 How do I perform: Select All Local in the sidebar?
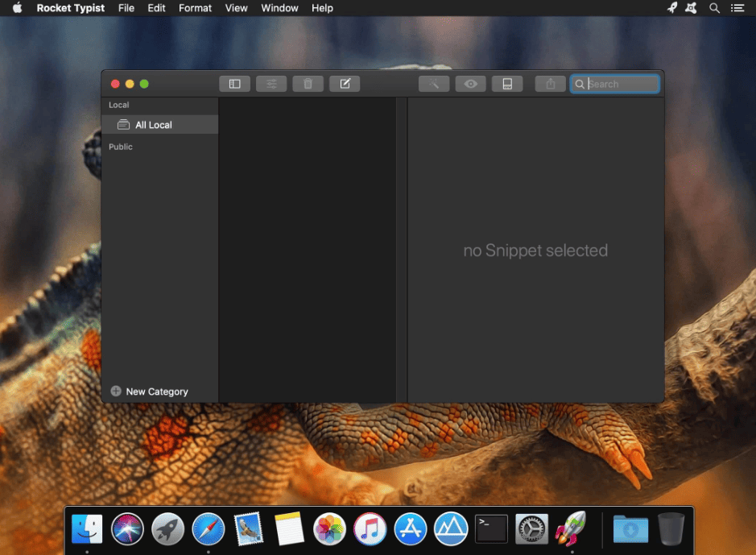[159, 125]
